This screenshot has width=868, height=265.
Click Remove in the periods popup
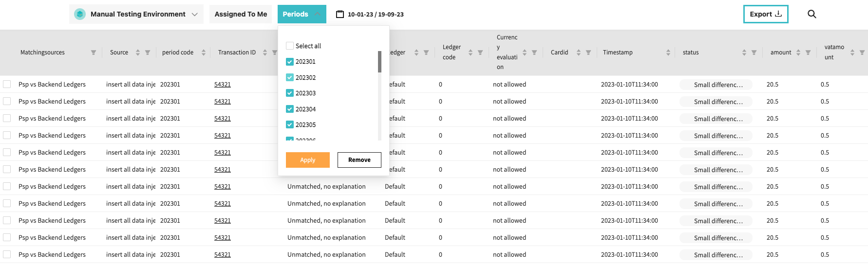click(359, 160)
